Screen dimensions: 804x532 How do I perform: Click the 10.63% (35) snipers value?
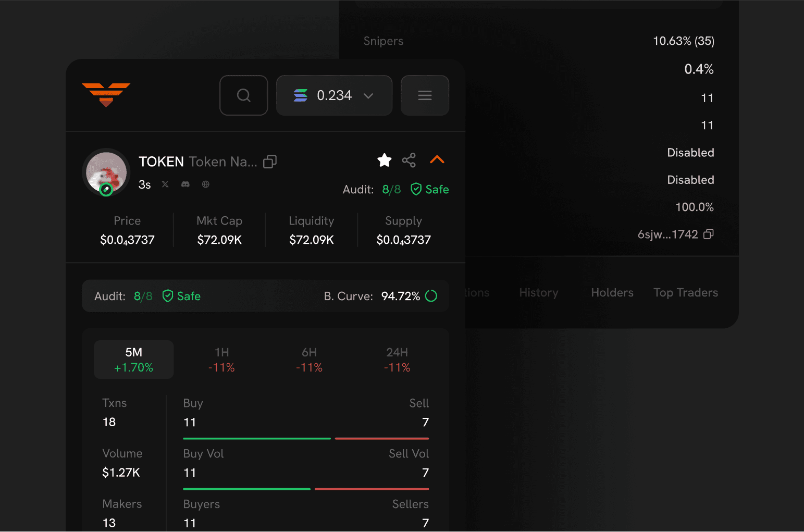click(684, 41)
